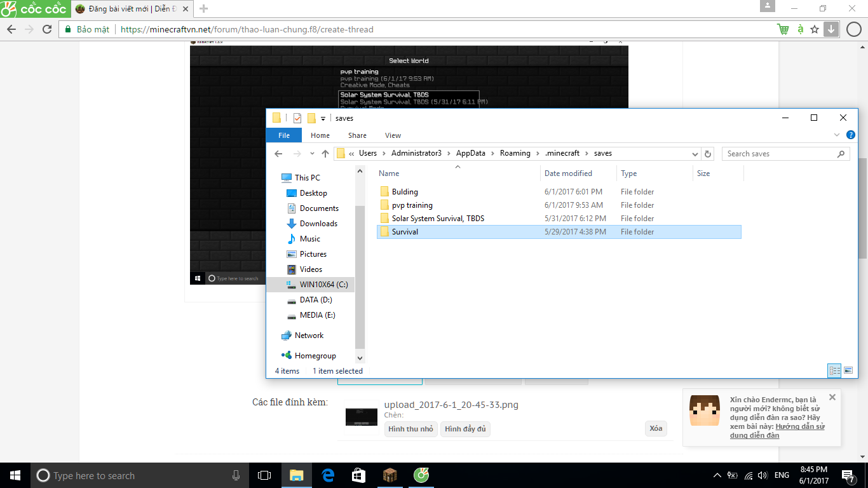
Task: Refresh the saves folder listing
Action: [x=709, y=154]
